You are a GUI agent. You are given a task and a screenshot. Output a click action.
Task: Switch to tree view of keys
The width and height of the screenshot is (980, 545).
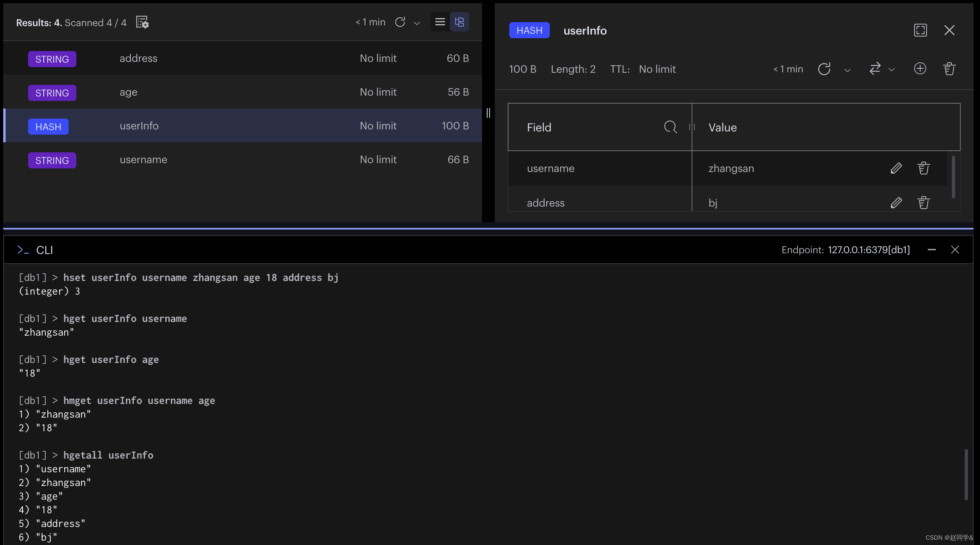[459, 22]
